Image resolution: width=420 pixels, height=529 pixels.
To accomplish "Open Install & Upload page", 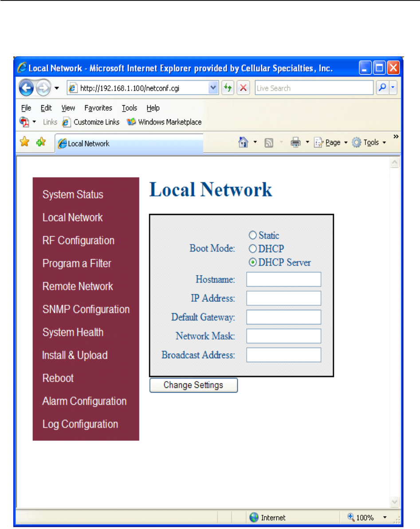I will [x=75, y=355].
